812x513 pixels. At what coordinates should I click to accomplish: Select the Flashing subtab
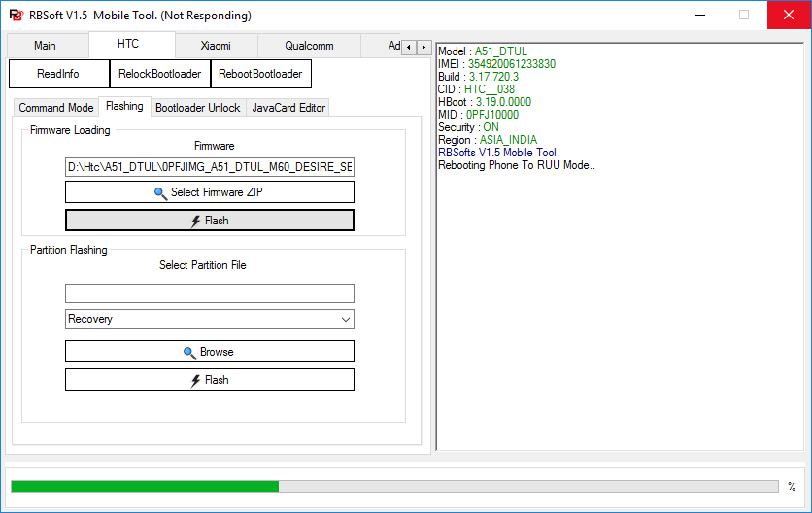[124, 106]
